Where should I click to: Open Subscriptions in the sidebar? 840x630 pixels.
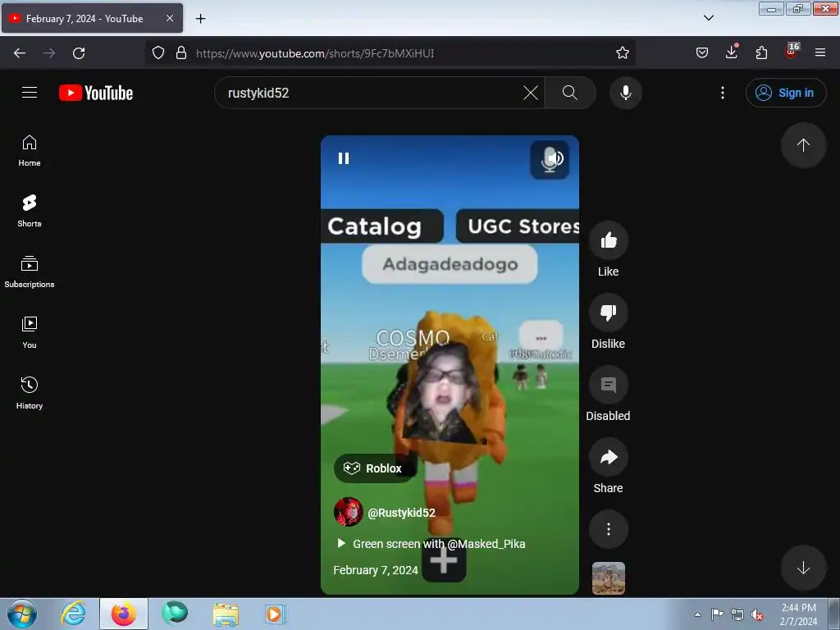coord(30,272)
